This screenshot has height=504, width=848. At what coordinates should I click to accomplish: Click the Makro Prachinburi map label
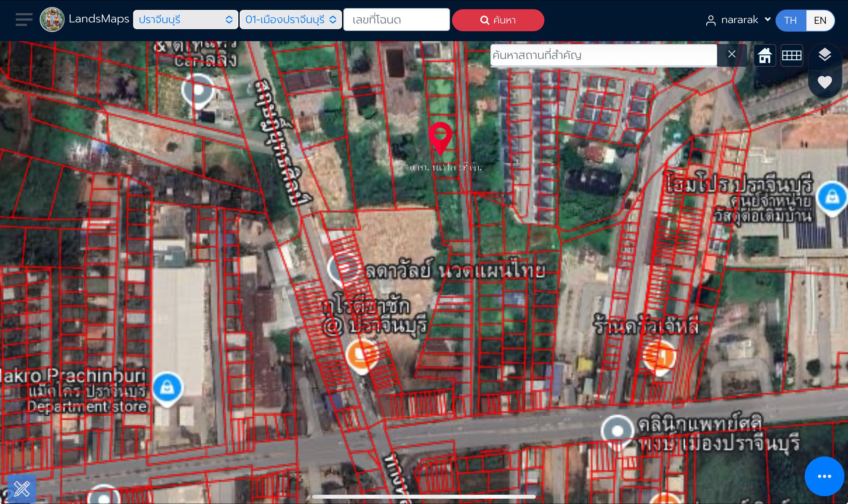click(74, 376)
